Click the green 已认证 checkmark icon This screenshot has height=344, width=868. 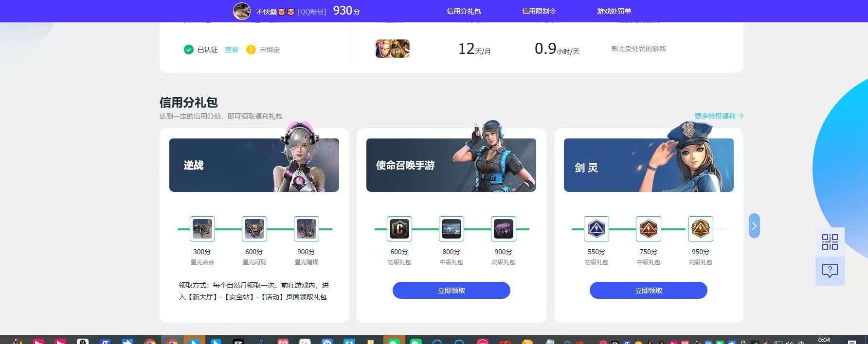(x=189, y=50)
